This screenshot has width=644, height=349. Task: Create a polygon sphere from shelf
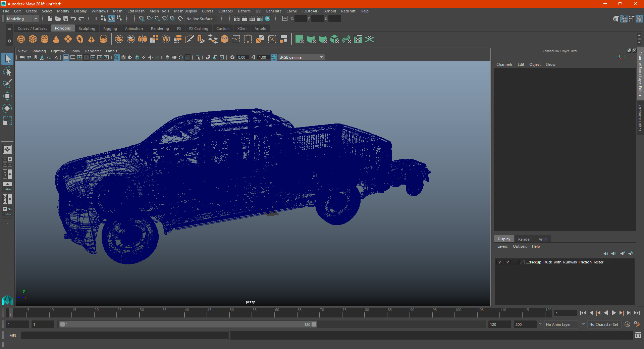pos(21,39)
